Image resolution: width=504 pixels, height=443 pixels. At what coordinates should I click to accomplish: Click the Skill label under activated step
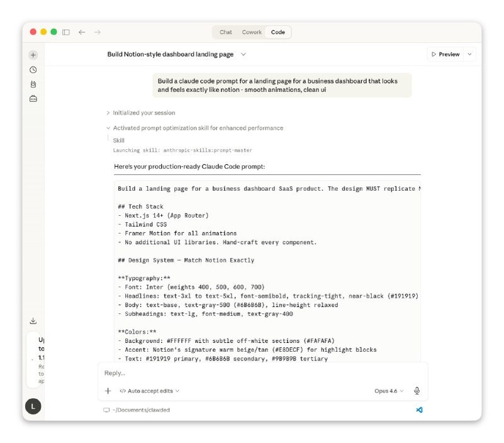point(119,140)
